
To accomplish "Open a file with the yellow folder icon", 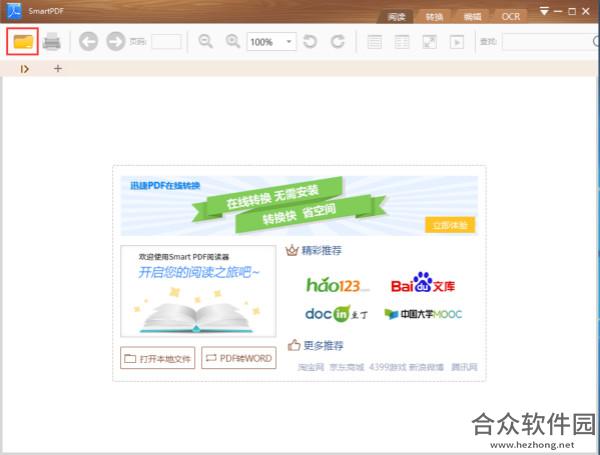I will point(23,41).
